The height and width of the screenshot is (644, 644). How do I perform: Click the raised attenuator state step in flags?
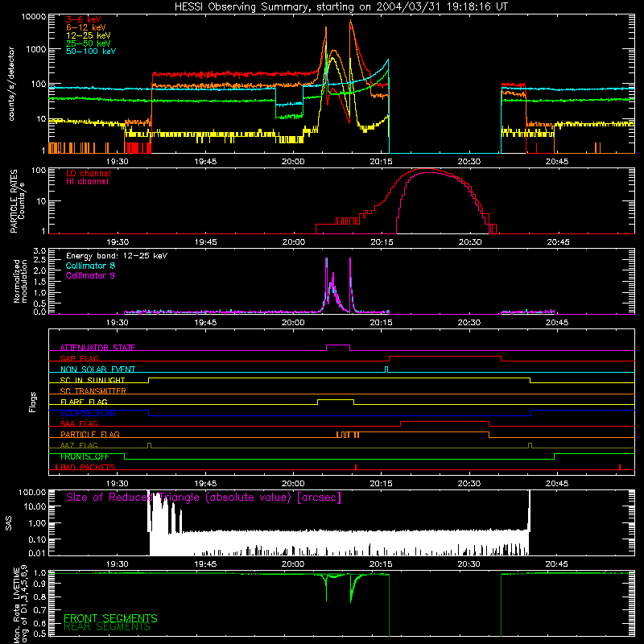[x=338, y=345]
